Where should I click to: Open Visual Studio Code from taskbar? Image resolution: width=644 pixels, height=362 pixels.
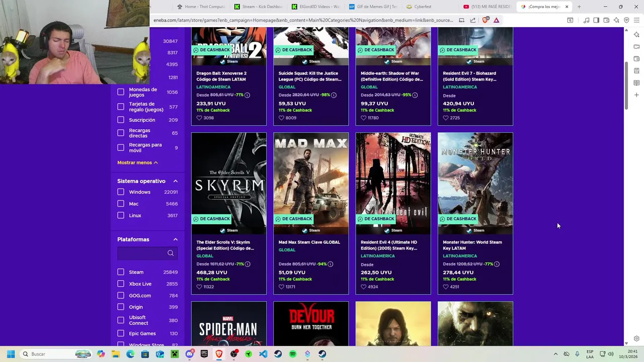click(x=263, y=354)
